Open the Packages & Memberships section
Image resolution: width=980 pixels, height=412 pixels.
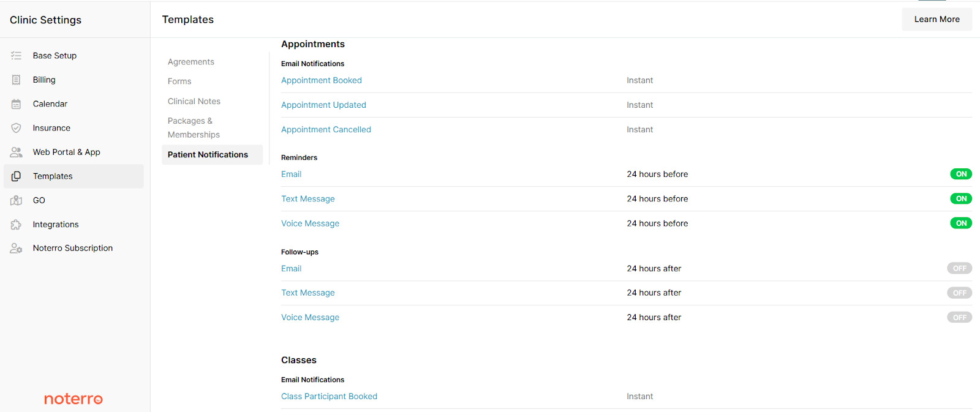193,127
